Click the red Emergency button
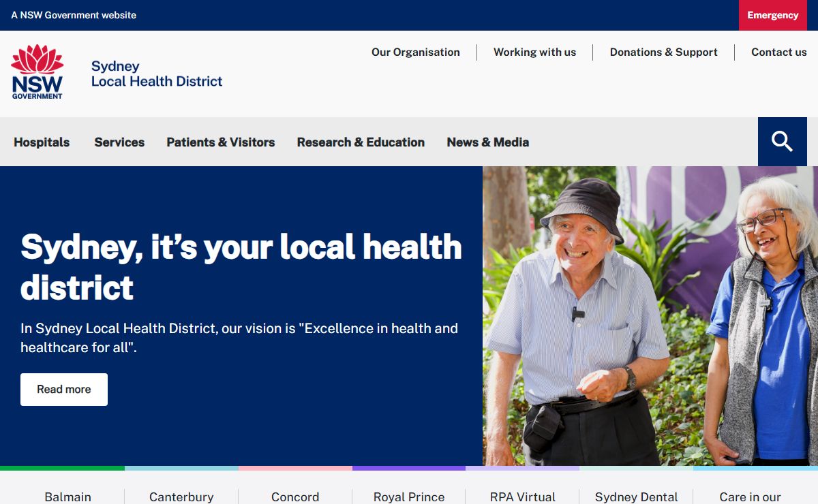The image size is (818, 504). (x=772, y=15)
